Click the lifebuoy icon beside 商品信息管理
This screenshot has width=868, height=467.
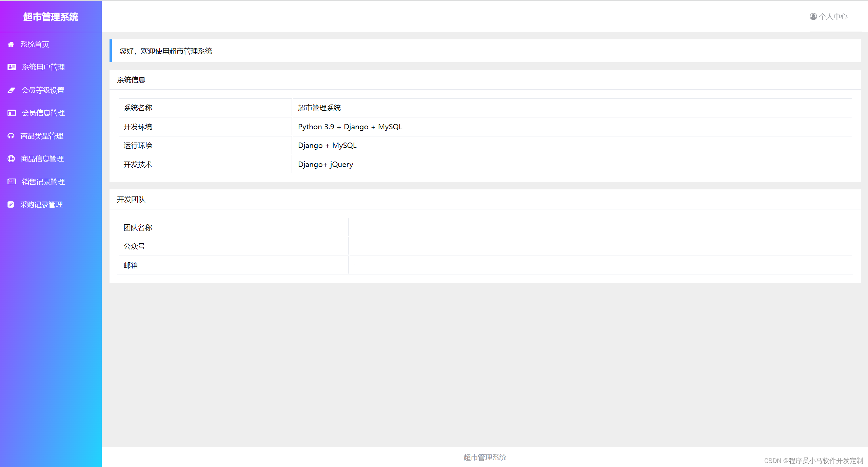[11, 159]
